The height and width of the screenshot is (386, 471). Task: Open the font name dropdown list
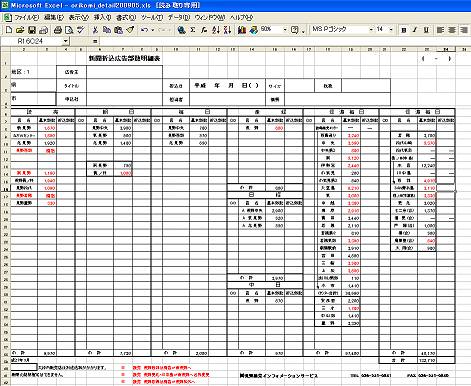coord(371,30)
